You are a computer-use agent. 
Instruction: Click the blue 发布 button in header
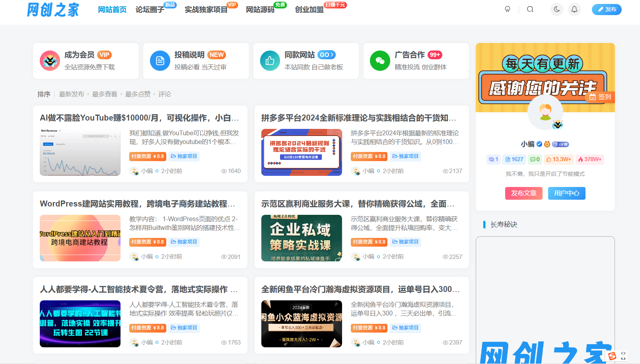tap(607, 10)
